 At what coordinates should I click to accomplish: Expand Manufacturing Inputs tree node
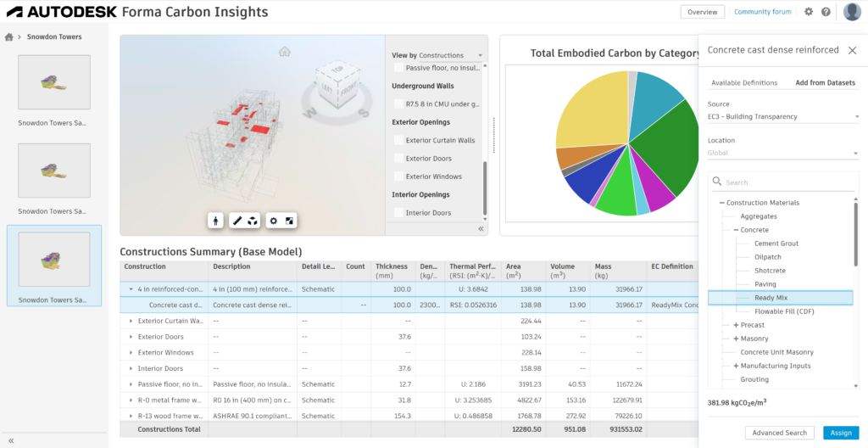tap(737, 366)
